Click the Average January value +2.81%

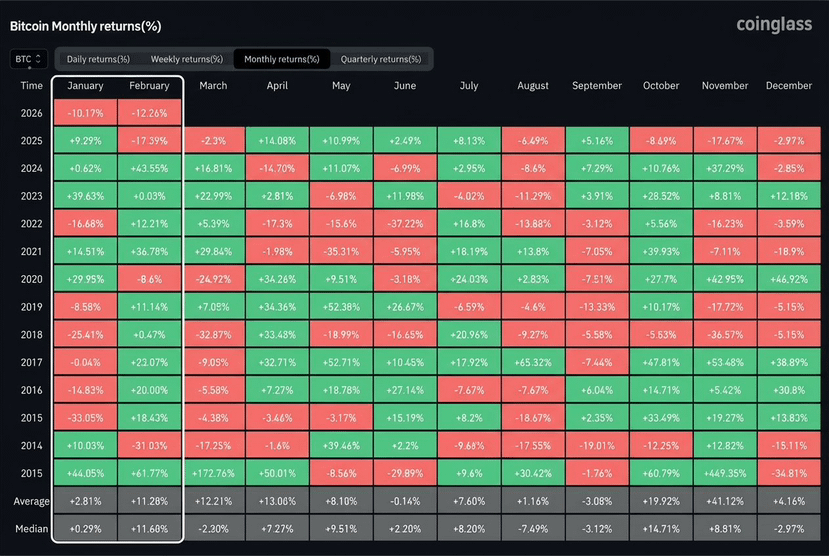tap(85, 501)
